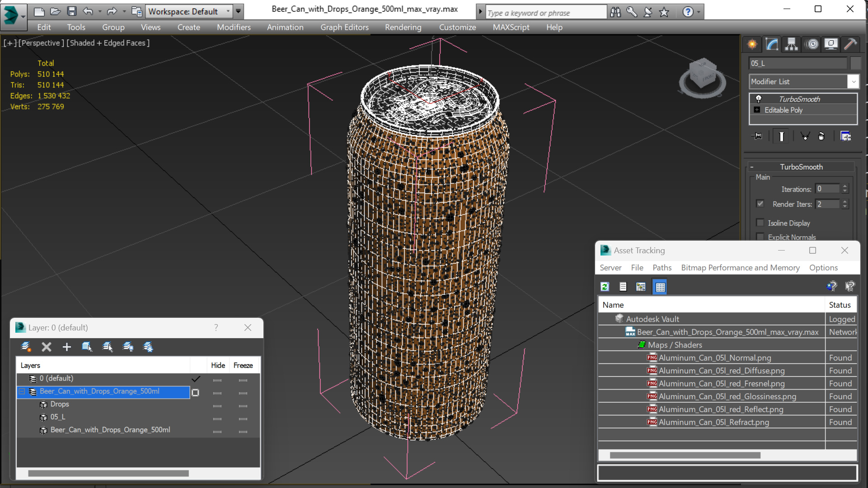Collapse the TurboSmooth rollout
Screen dimensions: 868x488
pyautogui.click(x=751, y=167)
